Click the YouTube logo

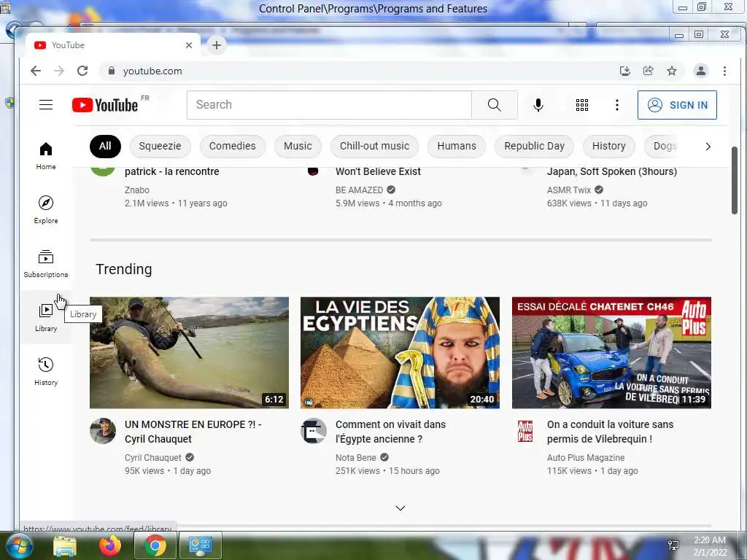click(105, 105)
